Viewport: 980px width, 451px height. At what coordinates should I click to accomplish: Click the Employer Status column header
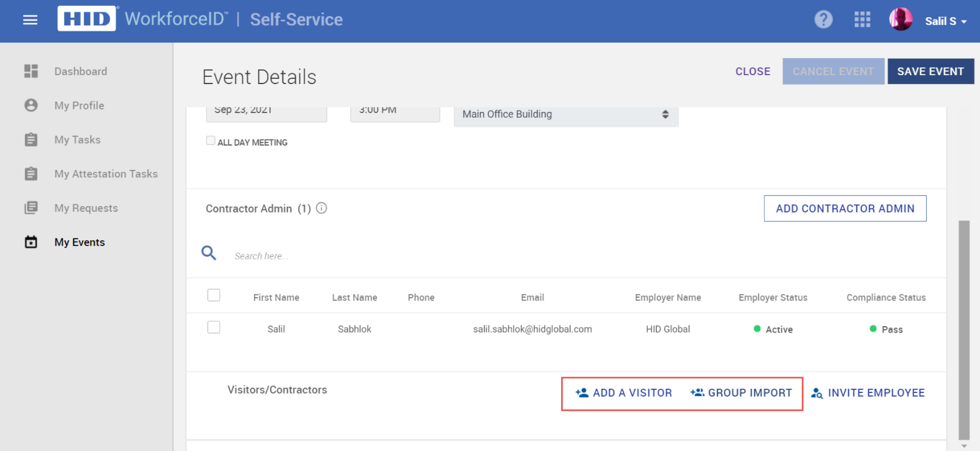pyautogui.click(x=773, y=298)
